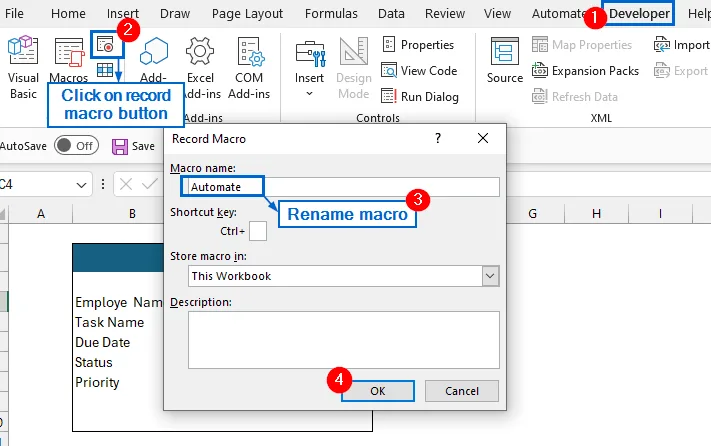Open the Formulas tab
Screen dimensions: 711x446
331,14
